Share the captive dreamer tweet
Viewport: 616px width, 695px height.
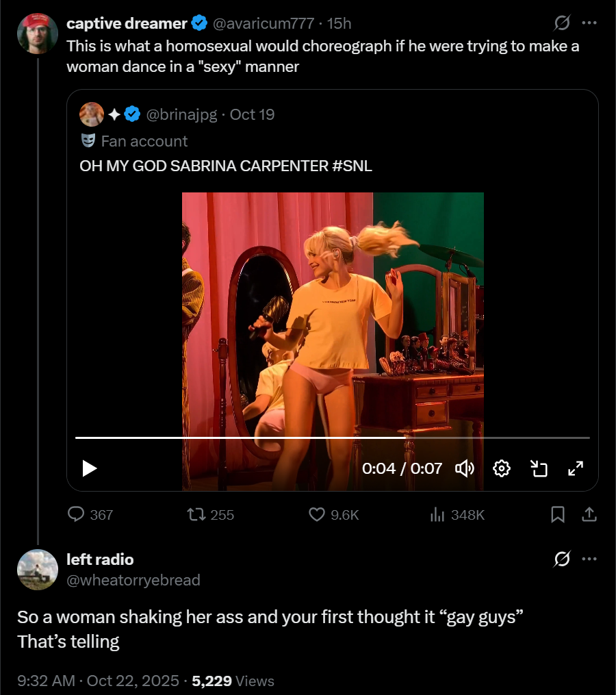coord(589,514)
